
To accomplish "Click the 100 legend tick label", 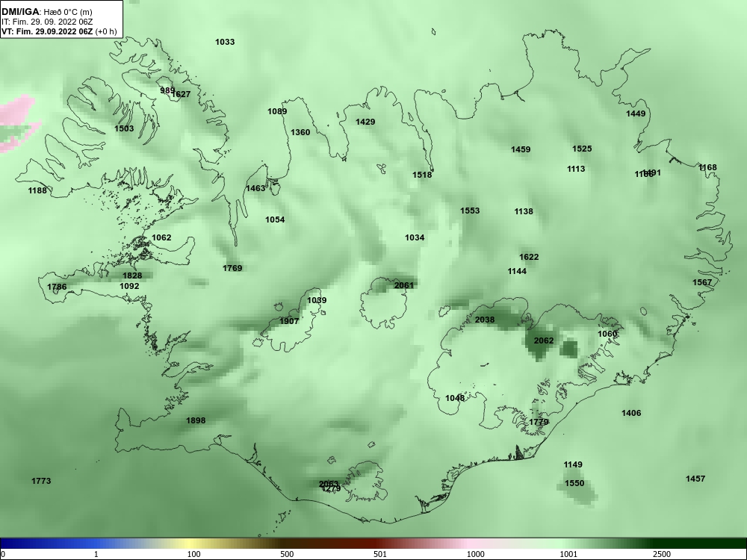I will [x=193, y=554].
